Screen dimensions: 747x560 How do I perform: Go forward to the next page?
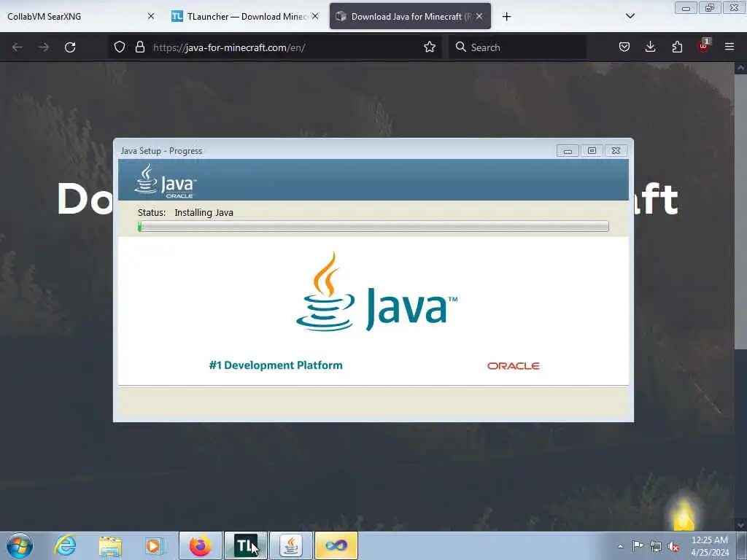44,47
